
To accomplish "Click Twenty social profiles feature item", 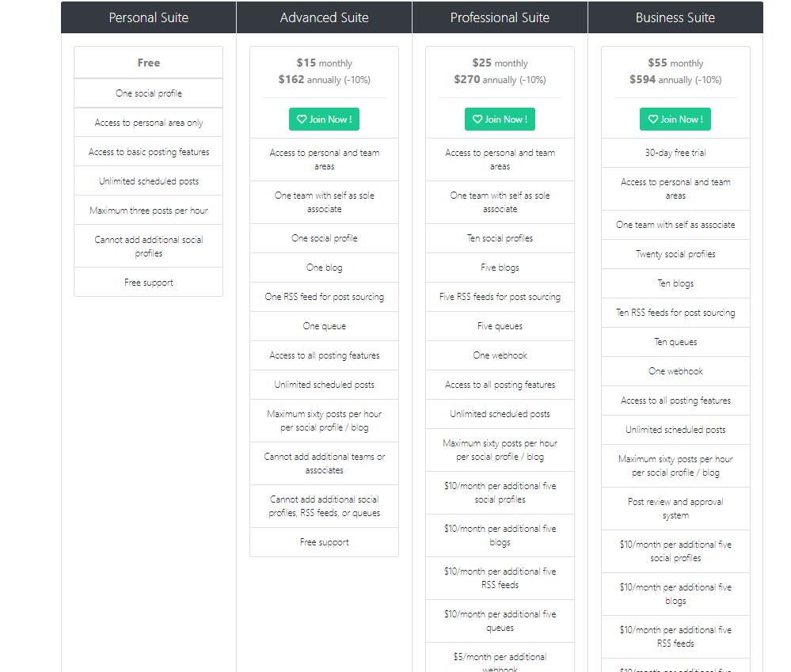I will pyautogui.click(x=675, y=254).
